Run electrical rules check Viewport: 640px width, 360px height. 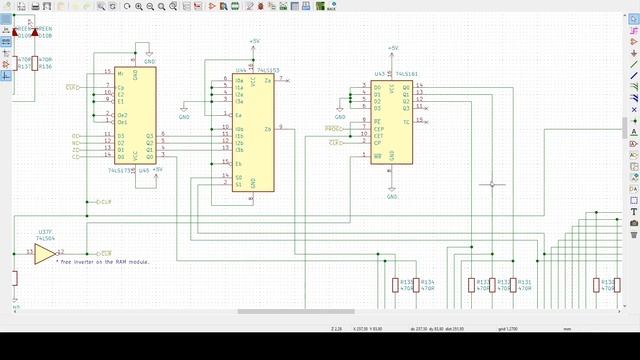pyautogui.click(x=260, y=6)
